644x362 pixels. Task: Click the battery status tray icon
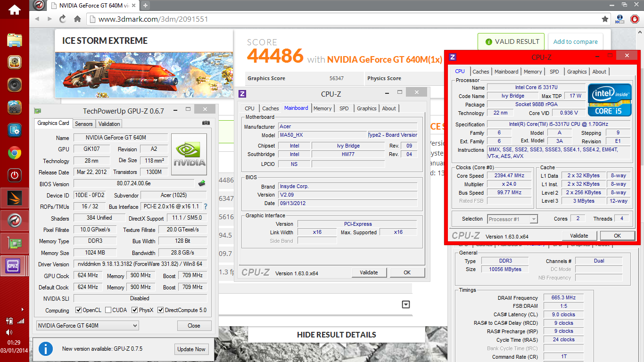[9, 321]
